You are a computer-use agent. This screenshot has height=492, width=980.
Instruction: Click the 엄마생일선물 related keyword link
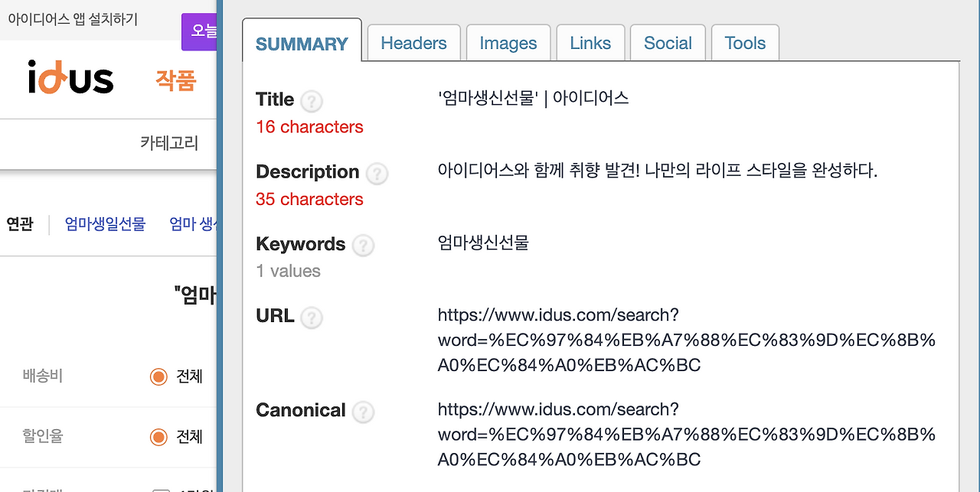[x=105, y=224]
